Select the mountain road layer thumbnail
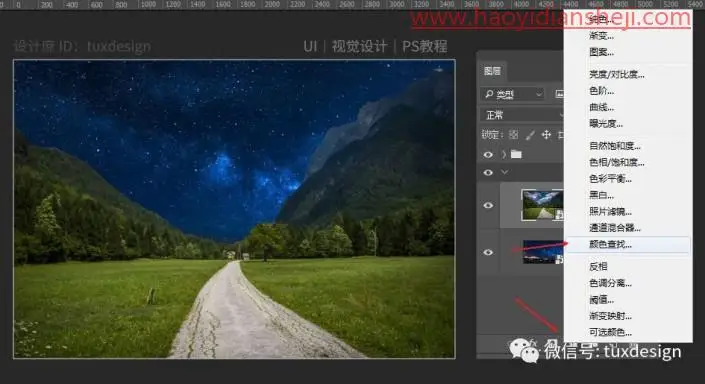The height and width of the screenshot is (384, 705). click(x=542, y=205)
